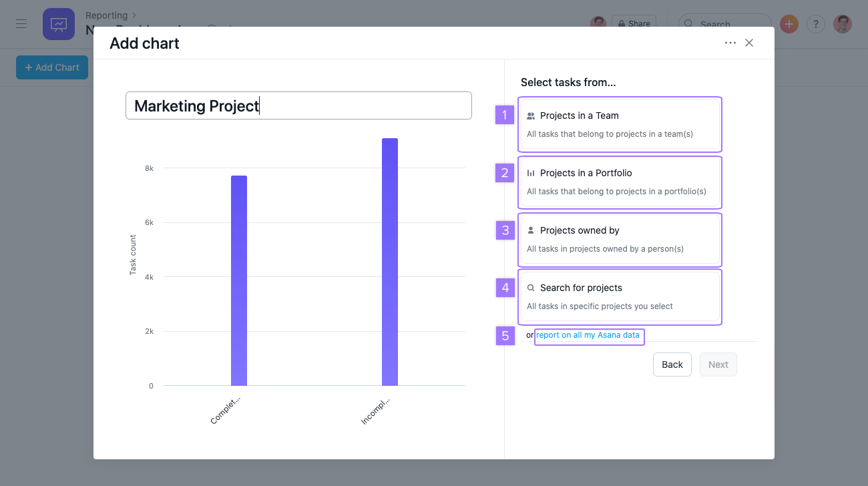The height and width of the screenshot is (486, 868).
Task: Select the Projects in a Team option
Action: (x=620, y=124)
